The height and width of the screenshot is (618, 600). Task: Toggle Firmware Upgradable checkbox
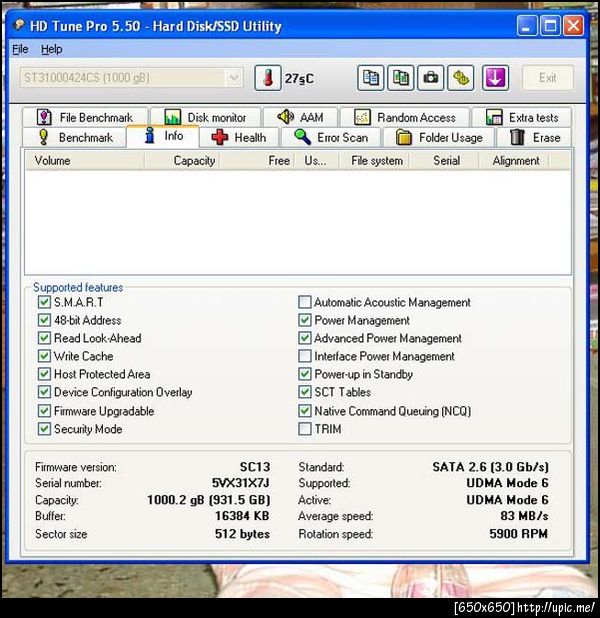coord(44,411)
